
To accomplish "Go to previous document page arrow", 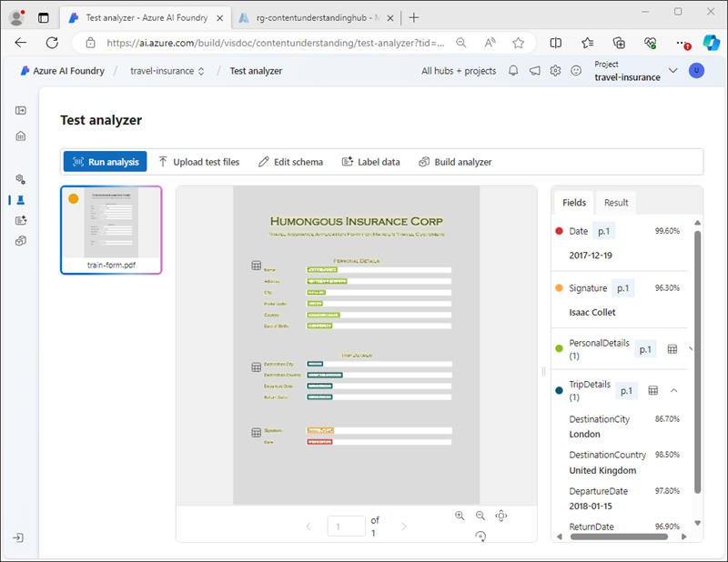I will (308, 527).
